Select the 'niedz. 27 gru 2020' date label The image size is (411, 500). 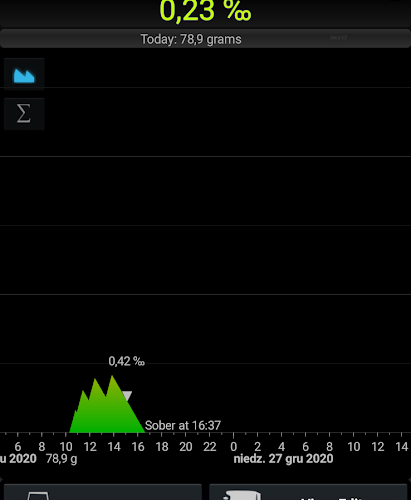click(x=283, y=459)
